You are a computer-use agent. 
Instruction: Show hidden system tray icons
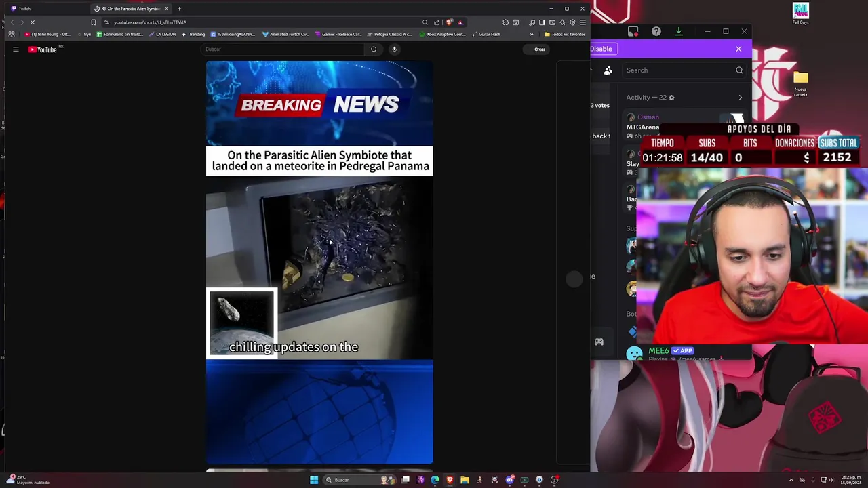click(791, 480)
